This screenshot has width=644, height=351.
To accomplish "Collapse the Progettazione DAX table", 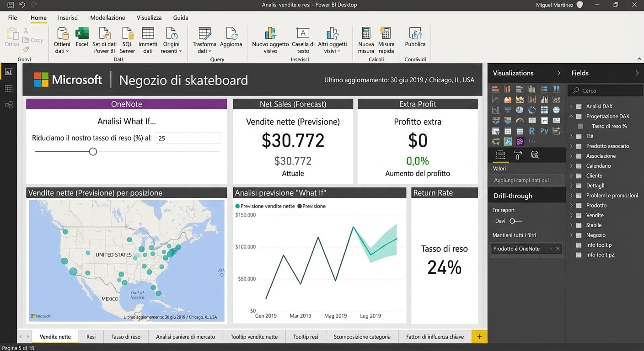I will (571, 117).
